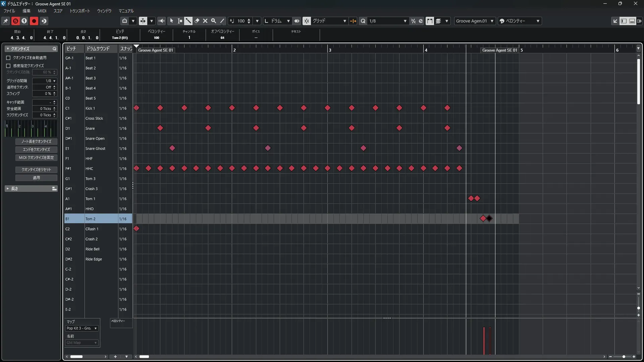This screenshot has width=644, height=362.
Task: Click the 適用 (Apply) button
Action: tap(36, 178)
